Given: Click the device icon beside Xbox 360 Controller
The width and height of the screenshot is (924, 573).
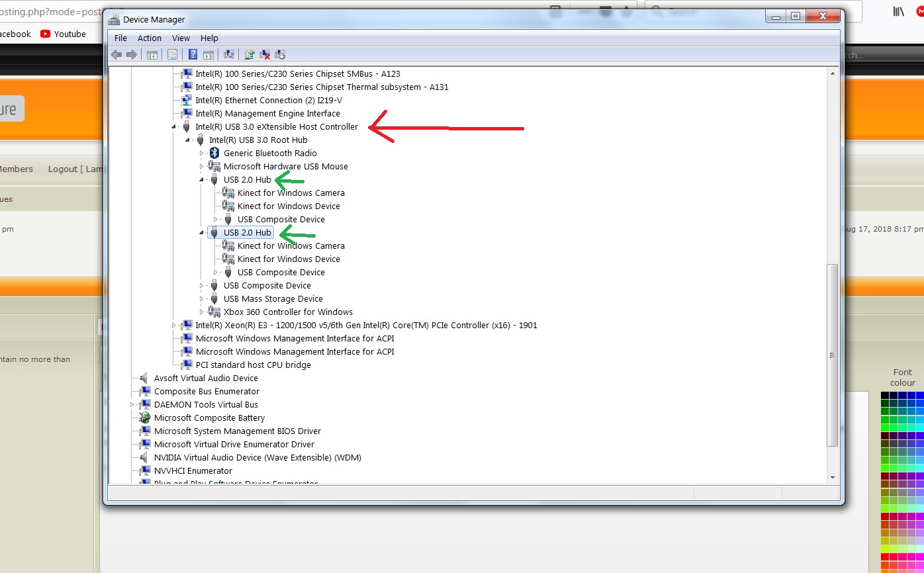Looking at the screenshot, I should click(x=214, y=312).
